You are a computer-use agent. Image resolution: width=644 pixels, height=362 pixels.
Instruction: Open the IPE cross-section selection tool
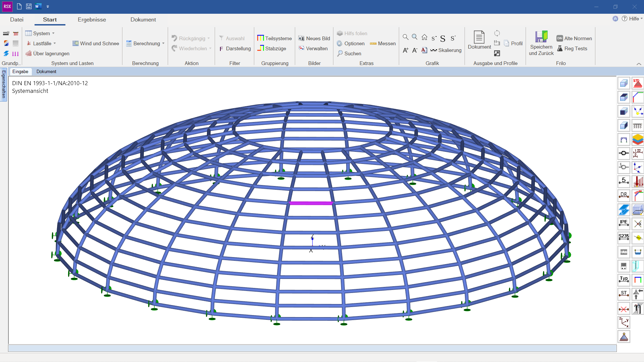[x=624, y=224]
